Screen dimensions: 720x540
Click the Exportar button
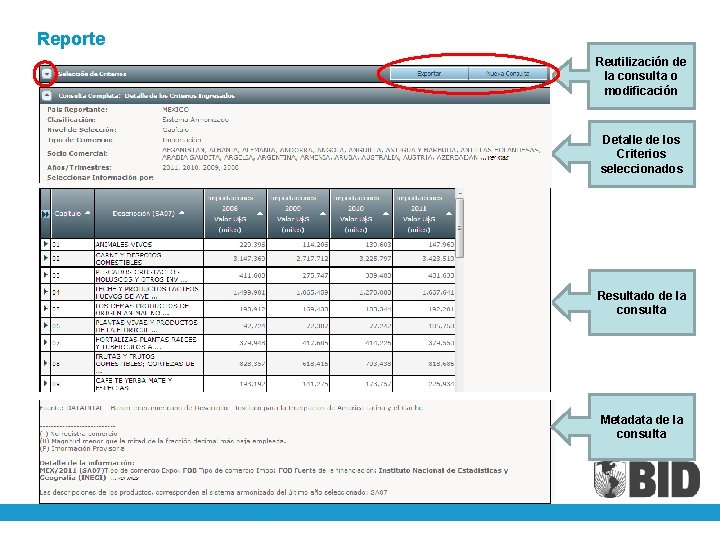[429, 73]
